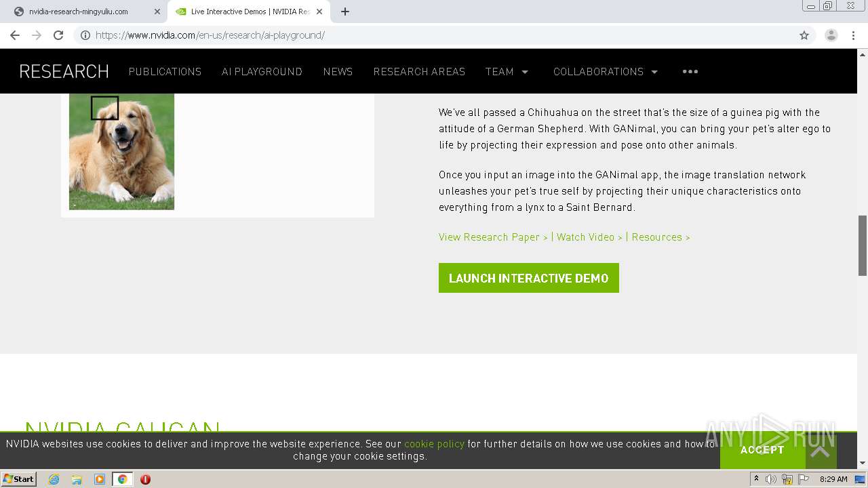The image size is (868, 488).
Task: Reload the page with refresh icon
Action: coord(58,35)
